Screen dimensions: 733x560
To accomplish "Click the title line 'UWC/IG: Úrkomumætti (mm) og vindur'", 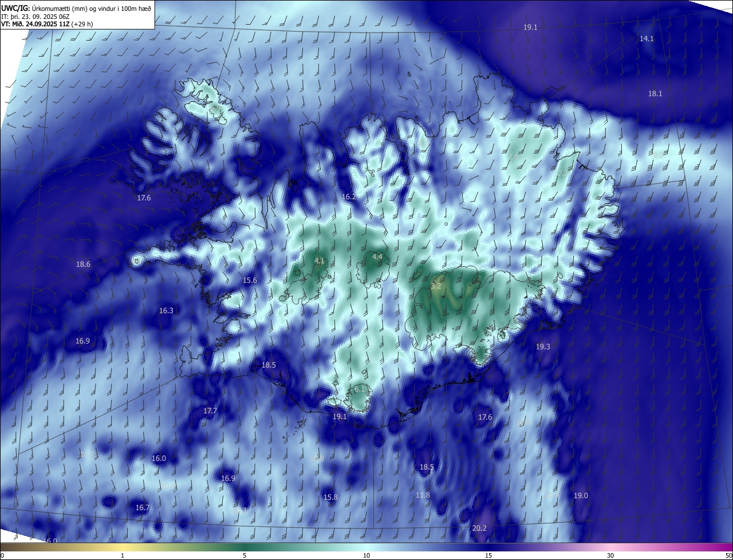I will point(76,8).
